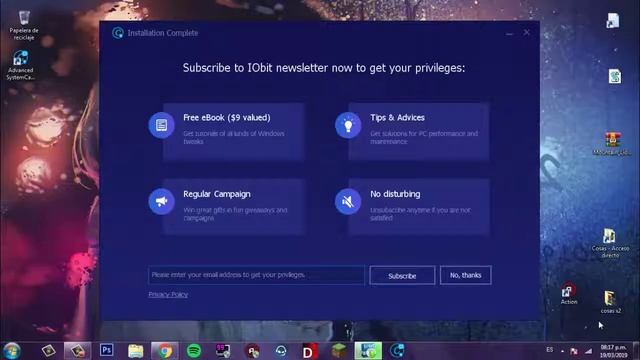Click the Free eBook document icon
The width and height of the screenshot is (640, 360).
coord(162,125)
